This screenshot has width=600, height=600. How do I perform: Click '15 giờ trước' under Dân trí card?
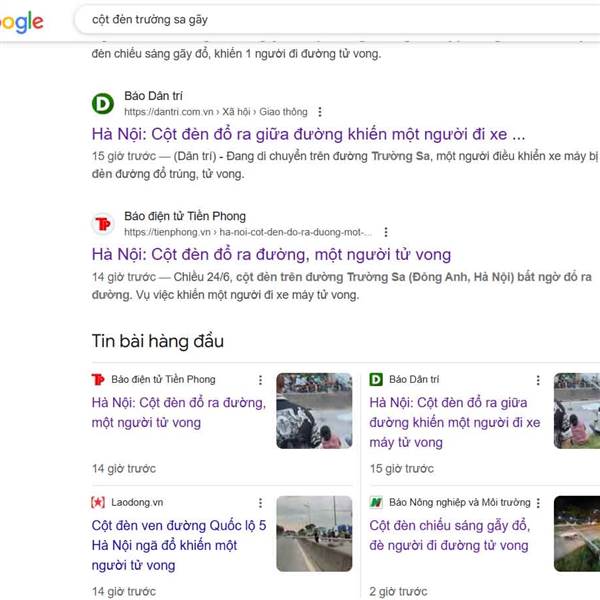[x=402, y=468]
